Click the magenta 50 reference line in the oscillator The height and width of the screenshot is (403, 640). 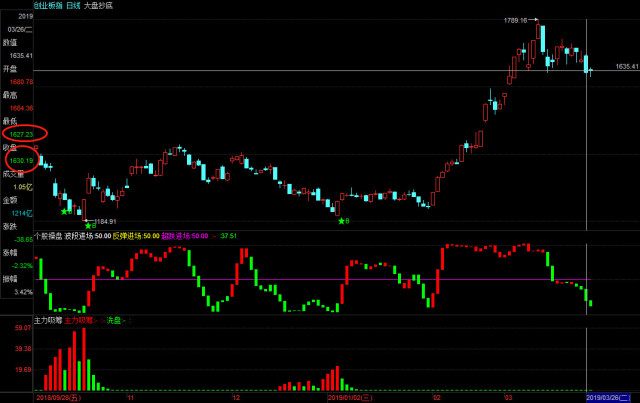click(x=313, y=280)
